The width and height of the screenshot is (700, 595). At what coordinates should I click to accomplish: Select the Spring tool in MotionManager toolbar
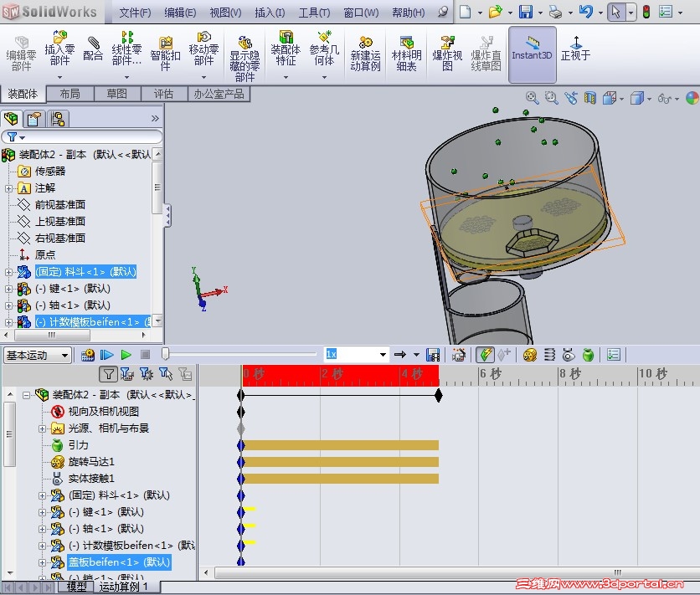tap(549, 354)
